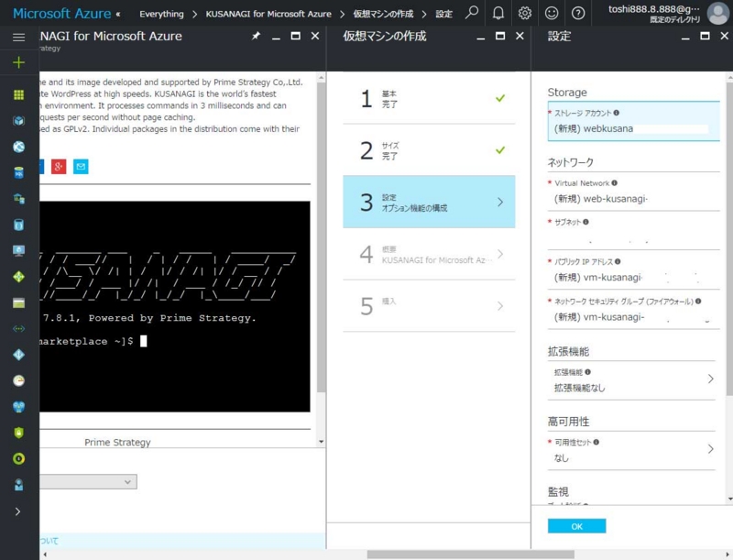Image resolution: width=733 pixels, height=560 pixels.
Task: Open SQL databases icon in sidebar
Action: [x=18, y=173]
